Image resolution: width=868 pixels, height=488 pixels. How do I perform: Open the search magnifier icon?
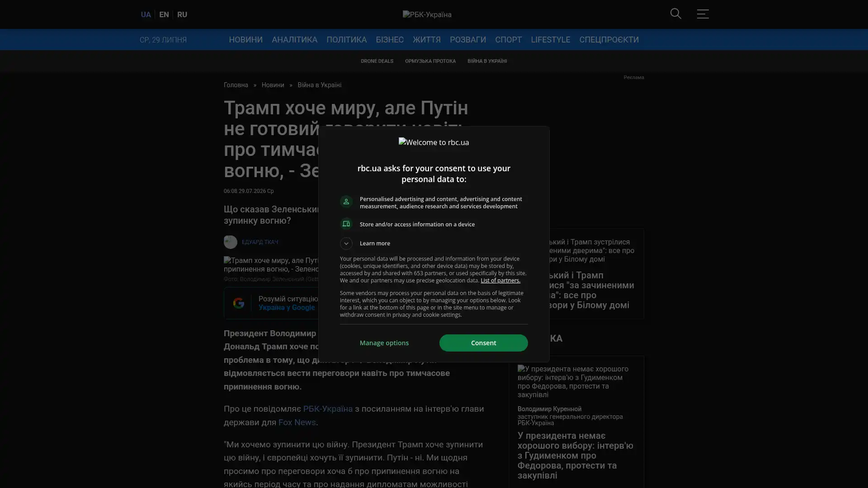(x=675, y=14)
